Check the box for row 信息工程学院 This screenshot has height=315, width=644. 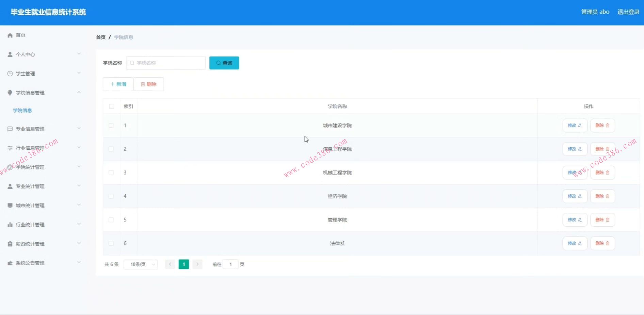[111, 149]
